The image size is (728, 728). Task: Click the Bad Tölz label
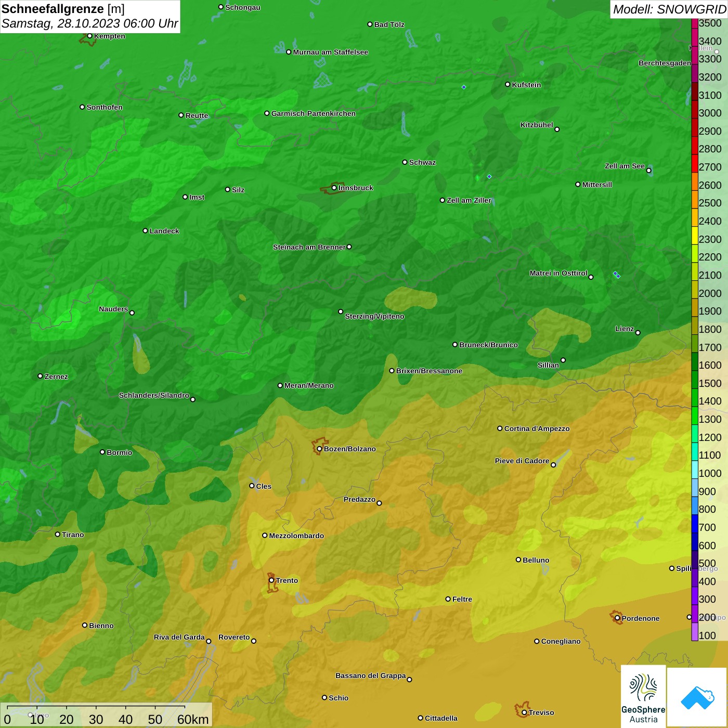tap(389, 24)
